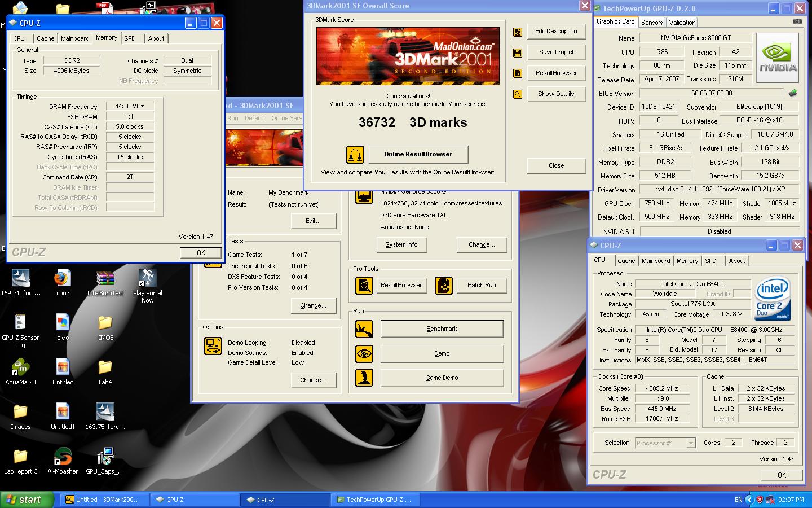Click the red security shield tray icon
This screenshot has height=508, width=812.
[760, 500]
